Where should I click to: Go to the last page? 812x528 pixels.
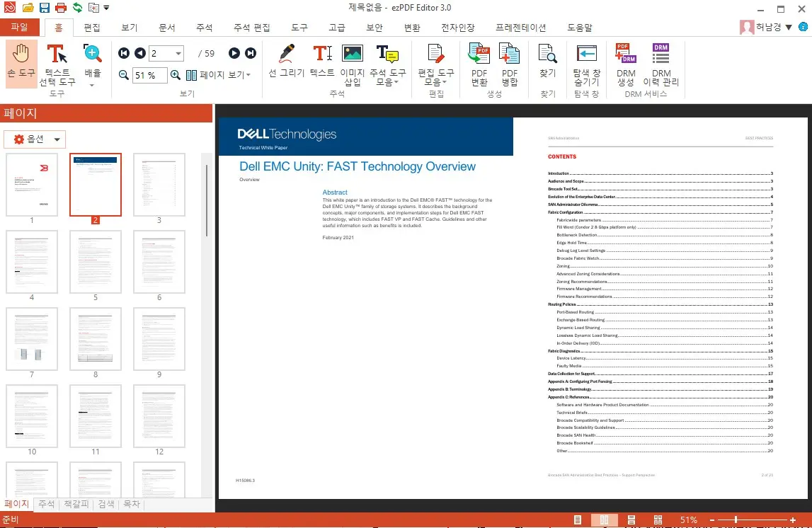pyautogui.click(x=251, y=53)
